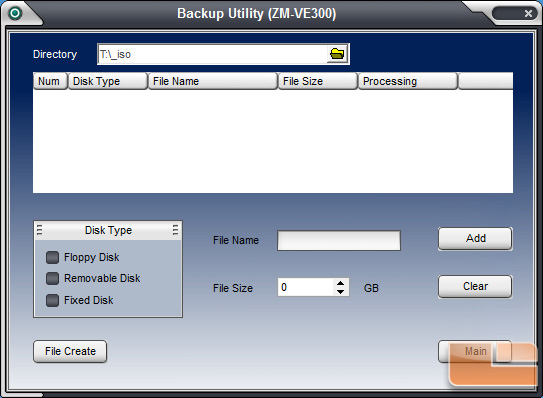Screen dimensions: 543x398
Task: Click the Add button
Action: click(x=475, y=238)
